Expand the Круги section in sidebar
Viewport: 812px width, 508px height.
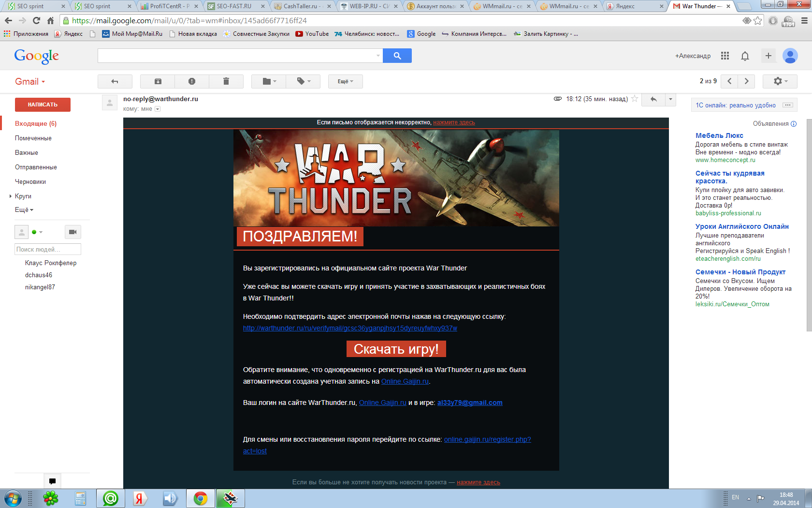click(11, 196)
